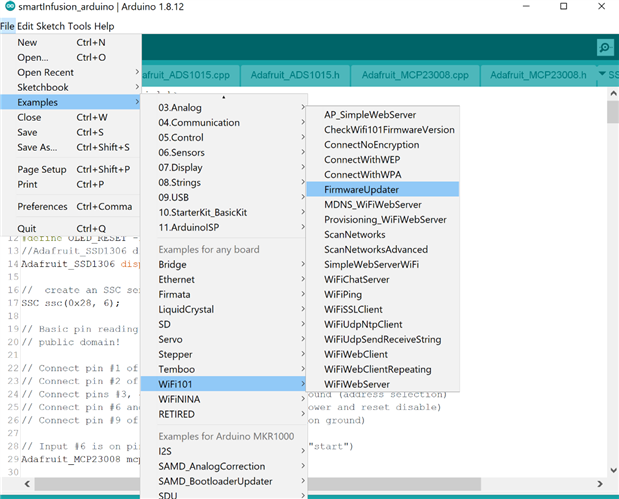The height and width of the screenshot is (499, 619).
Task: Click the Arduino logo in title bar
Action: 10,8
